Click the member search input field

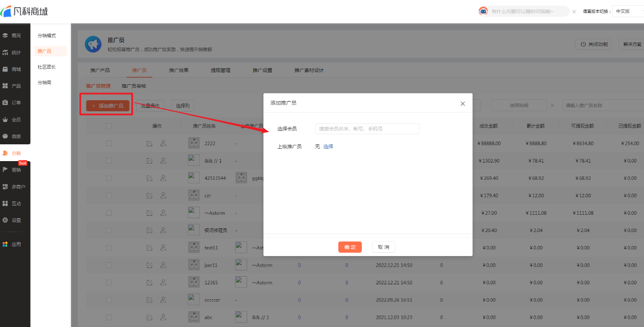pos(367,129)
